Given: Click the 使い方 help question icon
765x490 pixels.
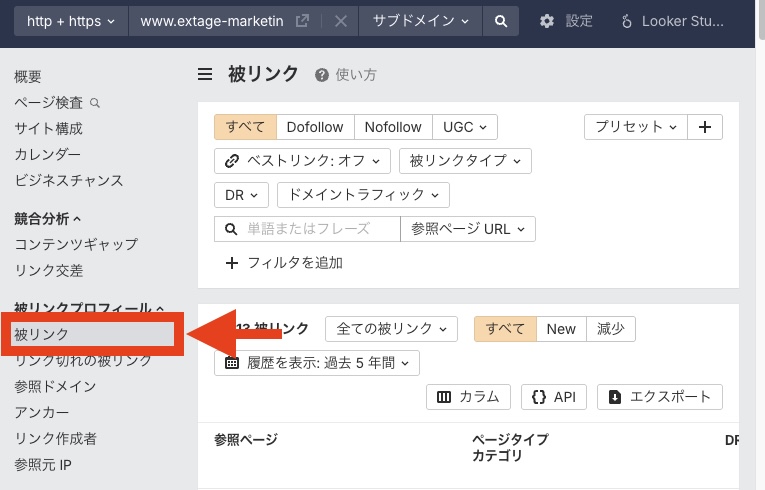Looking at the screenshot, I should click(322, 75).
